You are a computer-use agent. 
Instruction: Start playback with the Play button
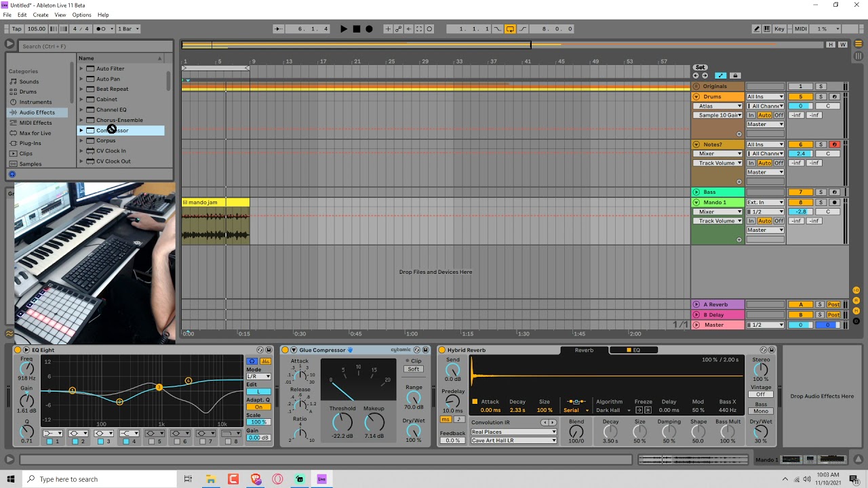[x=344, y=29]
